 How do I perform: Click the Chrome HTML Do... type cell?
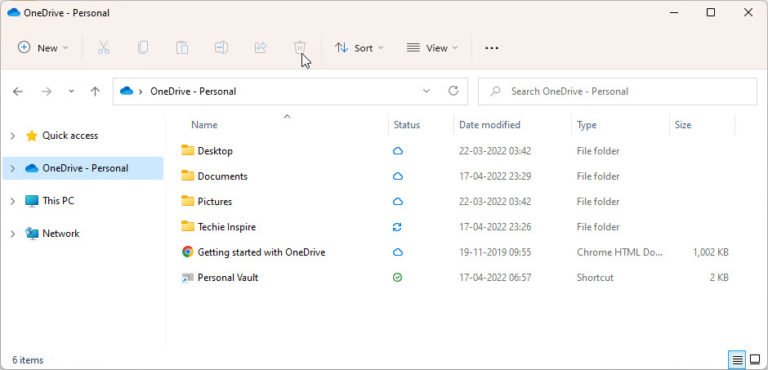(x=620, y=252)
